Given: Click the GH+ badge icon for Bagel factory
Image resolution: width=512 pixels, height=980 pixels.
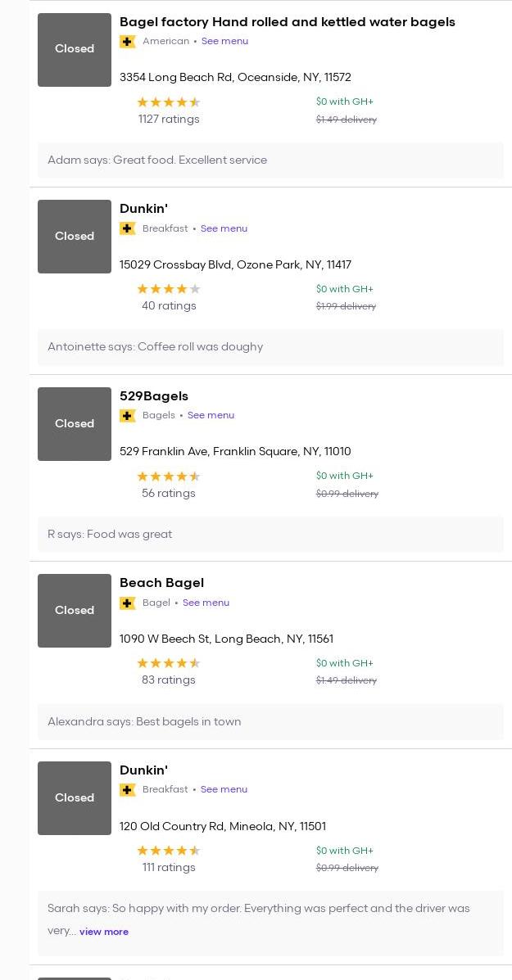Looking at the screenshot, I should [x=128, y=42].
